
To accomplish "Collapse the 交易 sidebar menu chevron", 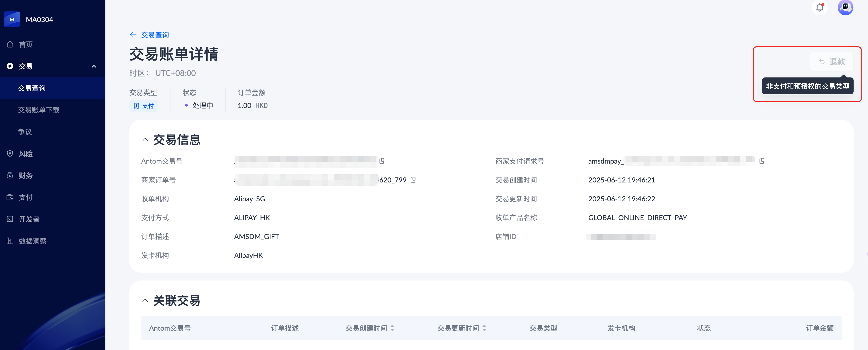I will point(94,66).
